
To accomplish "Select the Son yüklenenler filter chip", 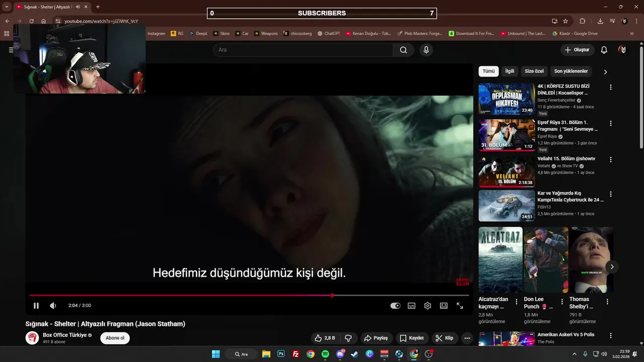I will (571, 71).
